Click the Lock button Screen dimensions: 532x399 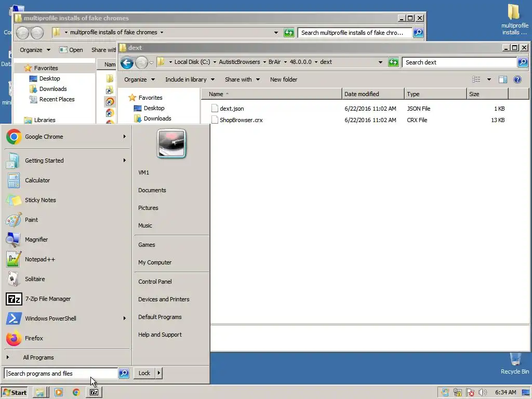(x=144, y=373)
